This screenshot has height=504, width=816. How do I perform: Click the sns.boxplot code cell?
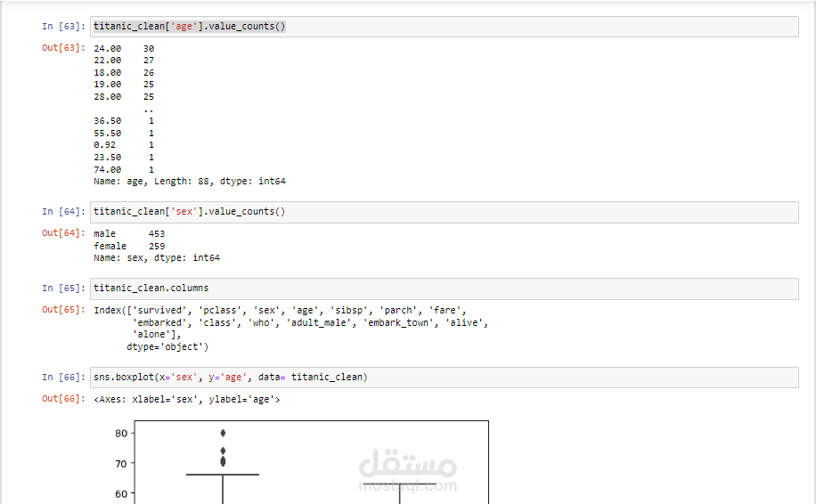[444, 378]
